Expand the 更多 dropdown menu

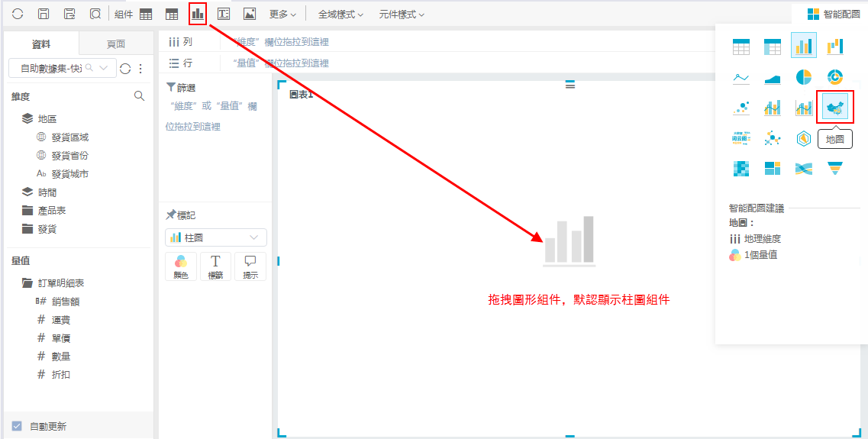[282, 14]
